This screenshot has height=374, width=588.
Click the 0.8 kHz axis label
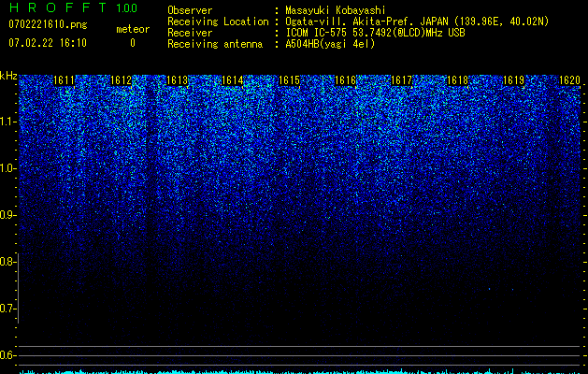(x=7, y=262)
